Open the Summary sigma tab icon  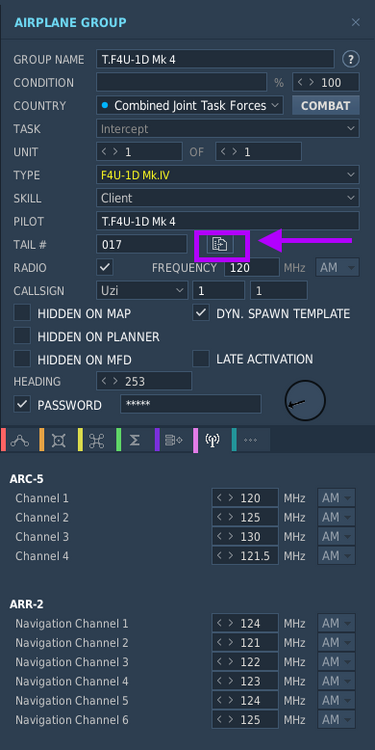pos(135,440)
